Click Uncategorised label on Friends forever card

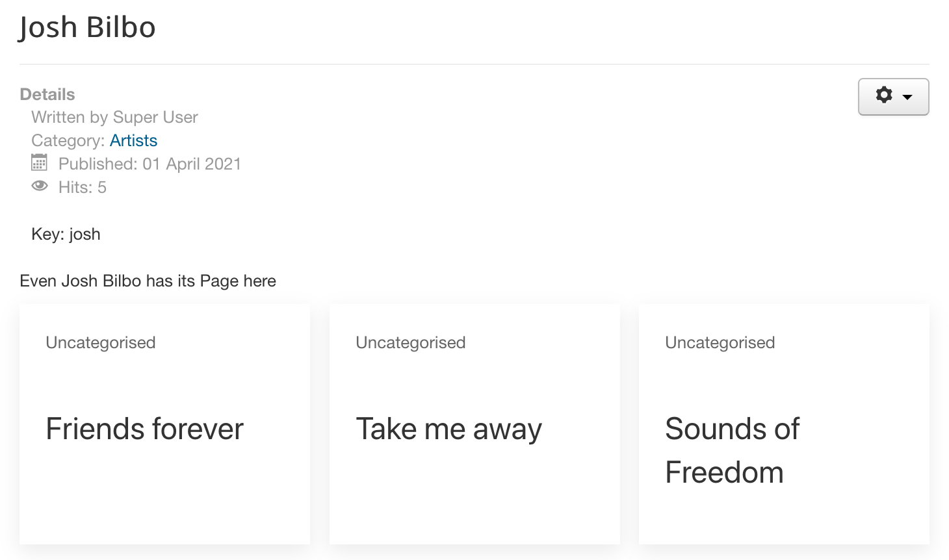101,342
